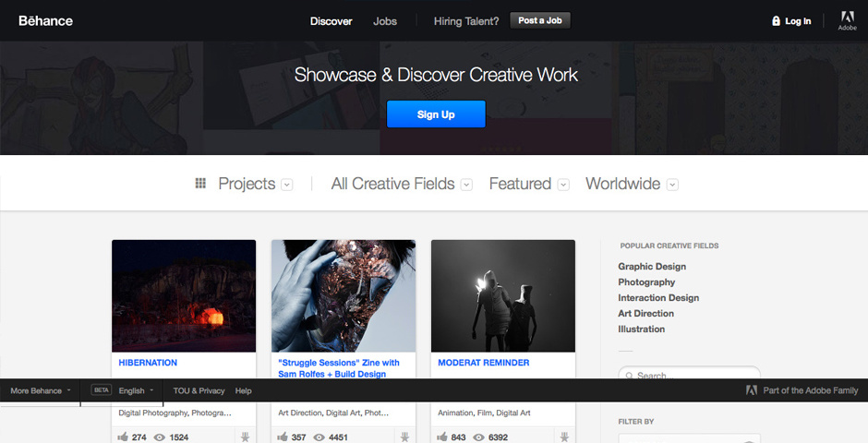Click the Animation tag on MODERAT REMINDER card
The height and width of the screenshot is (443, 868).
[455, 413]
